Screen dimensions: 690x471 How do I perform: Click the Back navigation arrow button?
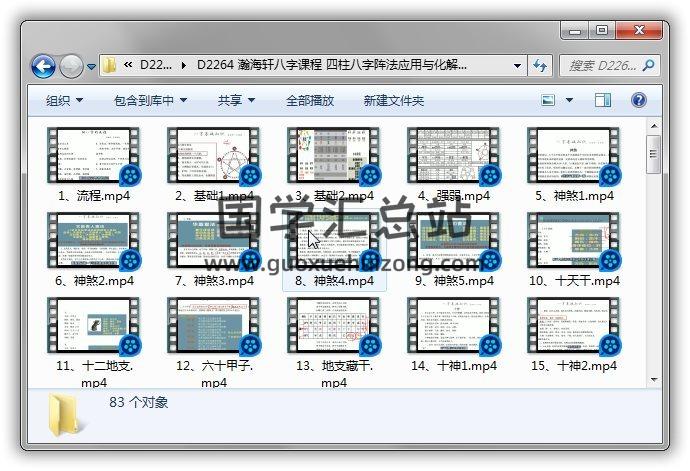[44, 66]
